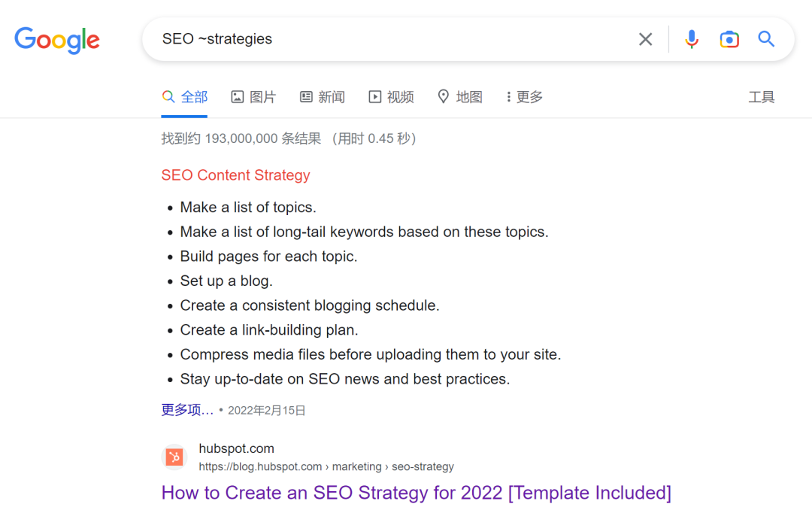Open 'How to Create an SEO Strategy' result

point(416,493)
